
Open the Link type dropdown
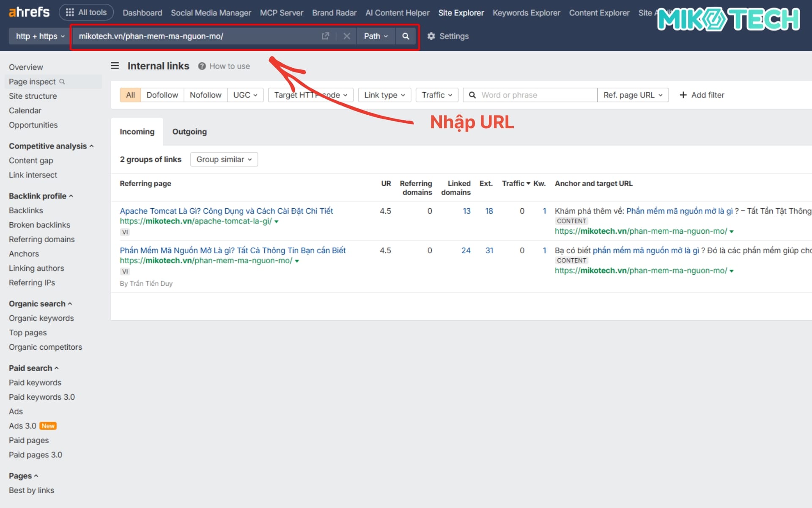coord(384,95)
